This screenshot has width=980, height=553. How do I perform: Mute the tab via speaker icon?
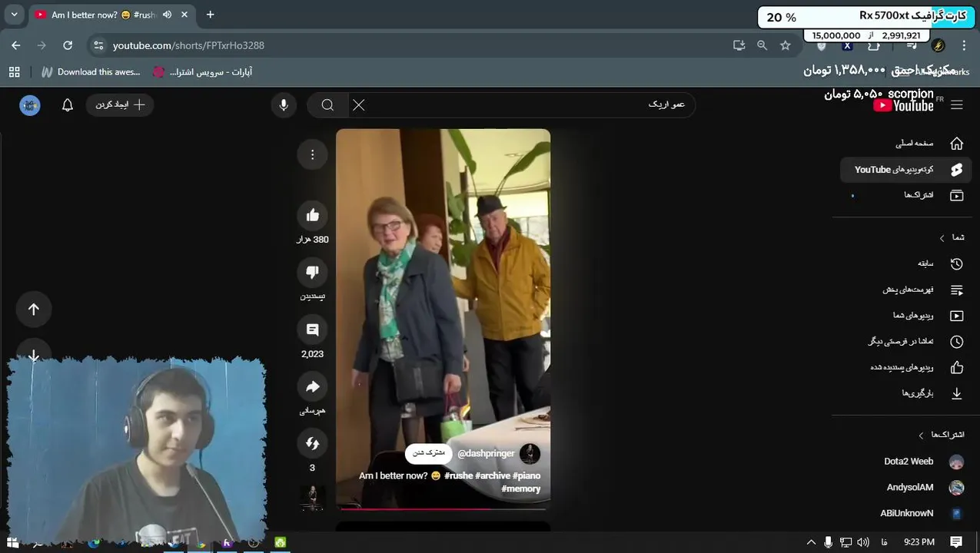[x=167, y=15]
